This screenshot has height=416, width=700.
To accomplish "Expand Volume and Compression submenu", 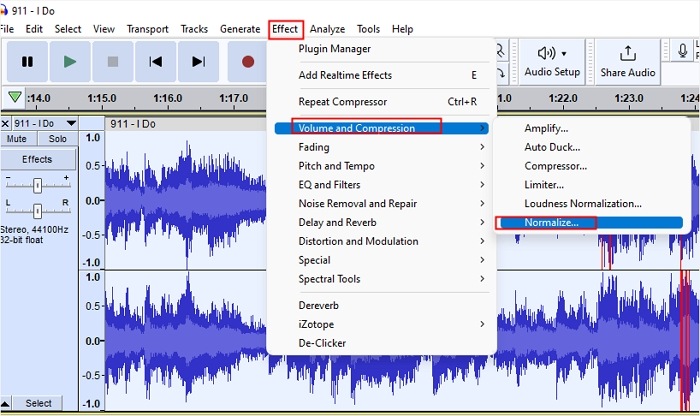I will [x=382, y=128].
